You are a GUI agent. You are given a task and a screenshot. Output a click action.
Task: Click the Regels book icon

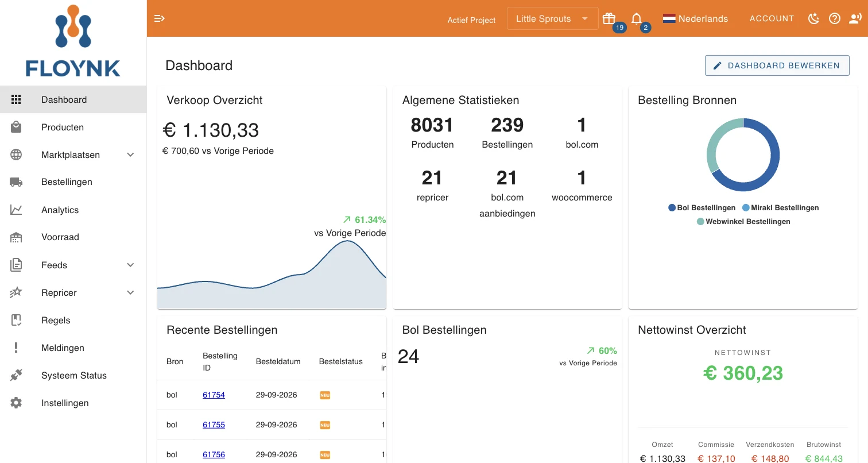[x=16, y=320]
